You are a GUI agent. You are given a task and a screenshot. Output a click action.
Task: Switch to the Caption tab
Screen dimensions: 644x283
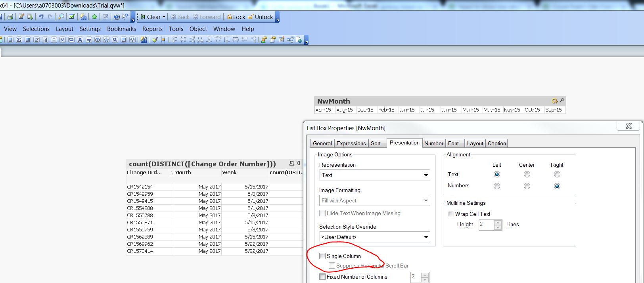(497, 143)
